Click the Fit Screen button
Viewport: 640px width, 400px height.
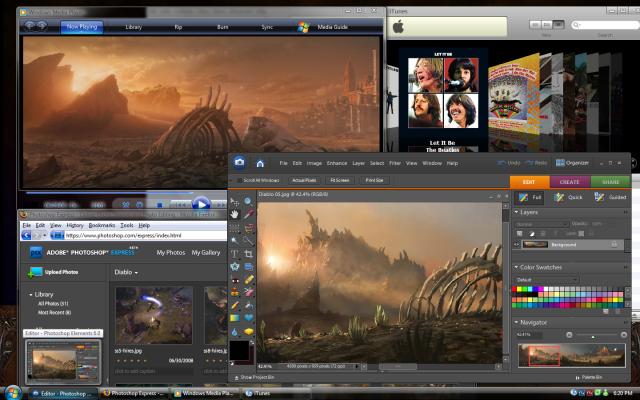[x=340, y=180]
